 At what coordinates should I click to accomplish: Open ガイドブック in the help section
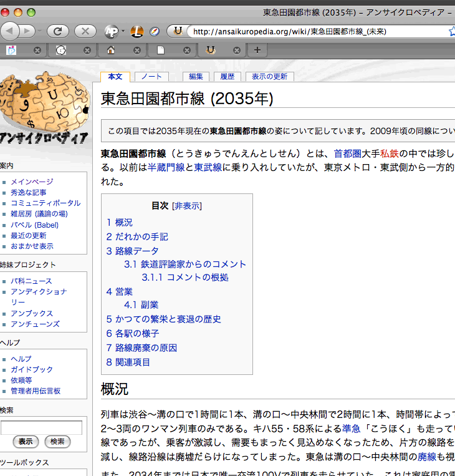tap(32, 369)
